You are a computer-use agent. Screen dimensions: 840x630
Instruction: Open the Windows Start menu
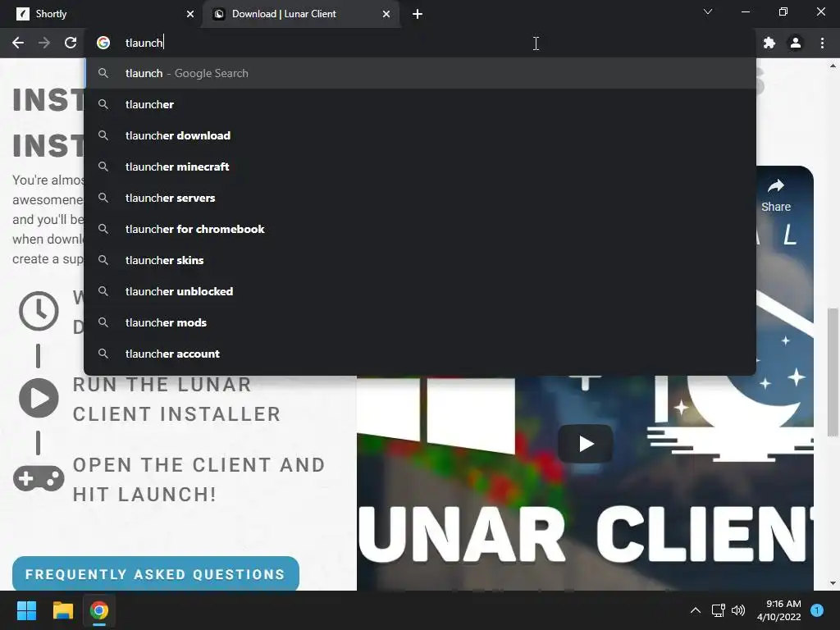click(x=26, y=610)
